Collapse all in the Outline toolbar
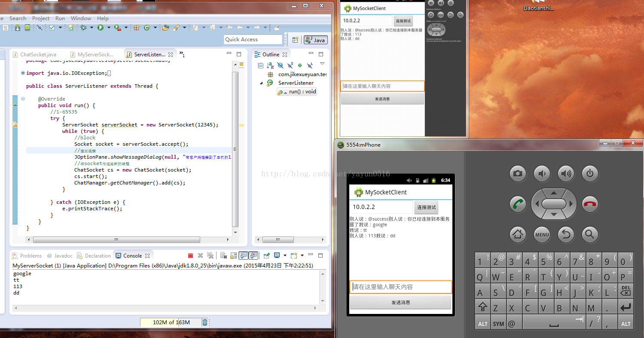 click(261, 65)
